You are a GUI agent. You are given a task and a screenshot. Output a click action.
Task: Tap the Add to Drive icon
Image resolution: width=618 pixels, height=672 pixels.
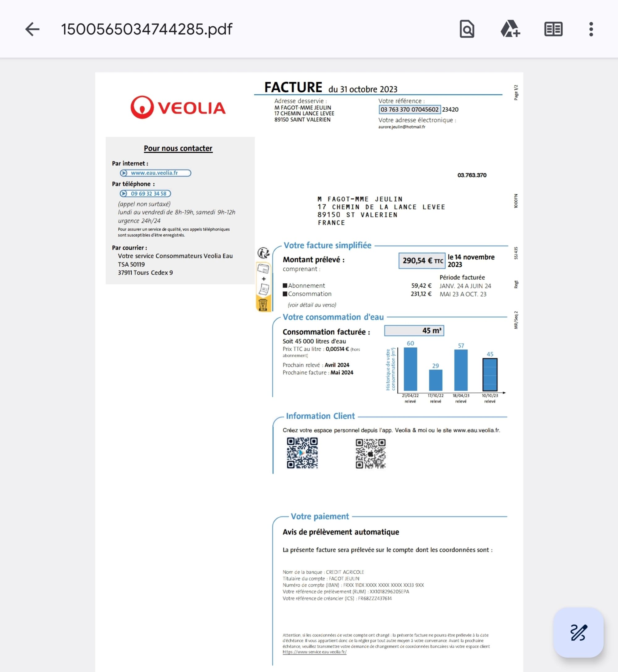tap(510, 29)
